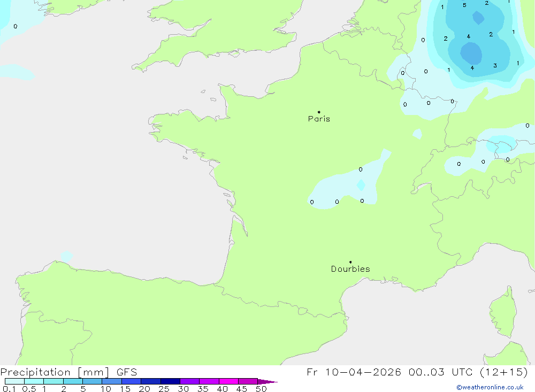This screenshot has width=535, height=392.
Task: Pick the 5–10 mm legend swatch
Action: (x=93, y=381)
